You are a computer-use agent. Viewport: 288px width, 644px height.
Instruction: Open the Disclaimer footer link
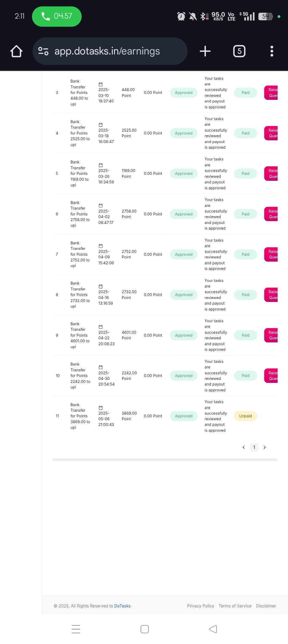(x=266, y=606)
